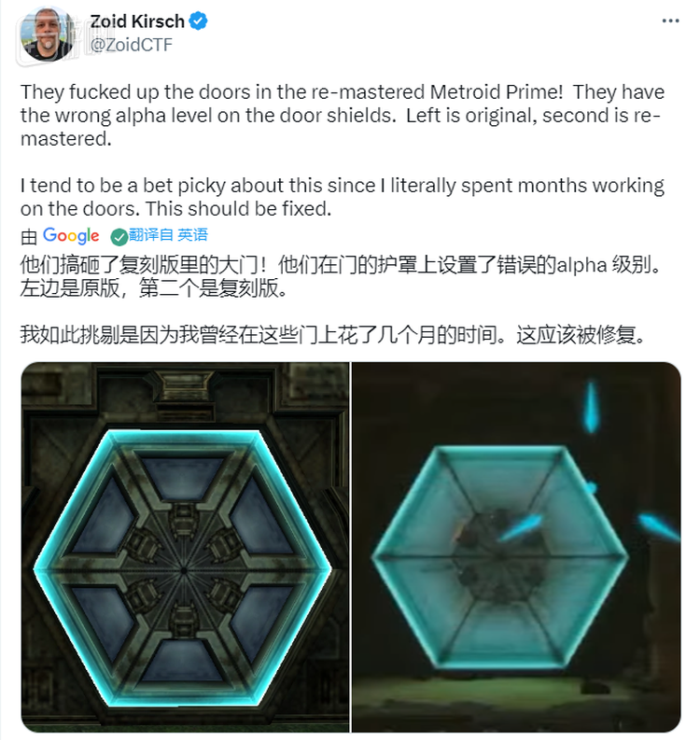The width and height of the screenshot is (700, 740).
Task: Click the line ending with 这应该被修复
Action: click(332, 335)
